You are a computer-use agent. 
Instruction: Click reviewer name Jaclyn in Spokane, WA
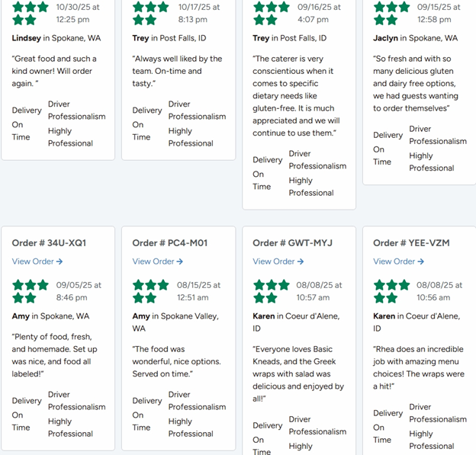click(416, 38)
